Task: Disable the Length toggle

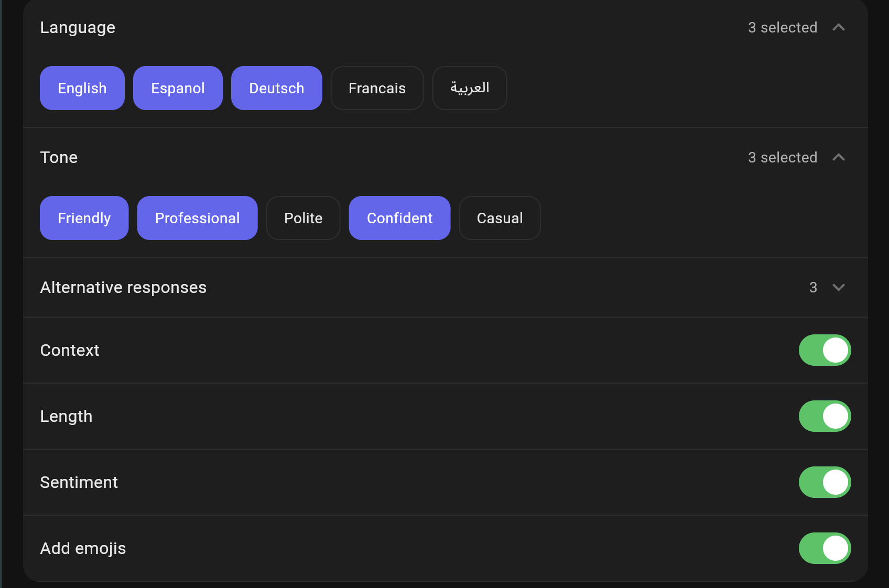Action: tap(825, 416)
